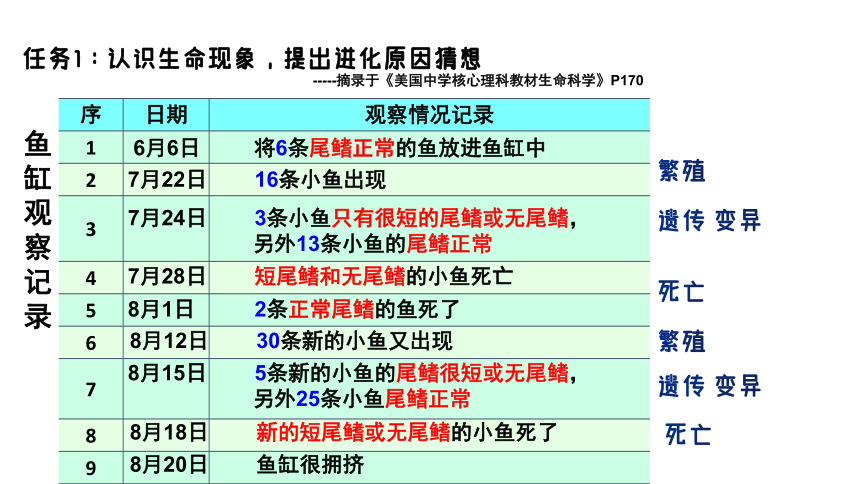
Task: Select the vertical label '鱼缸观察记录'
Action: point(37,229)
